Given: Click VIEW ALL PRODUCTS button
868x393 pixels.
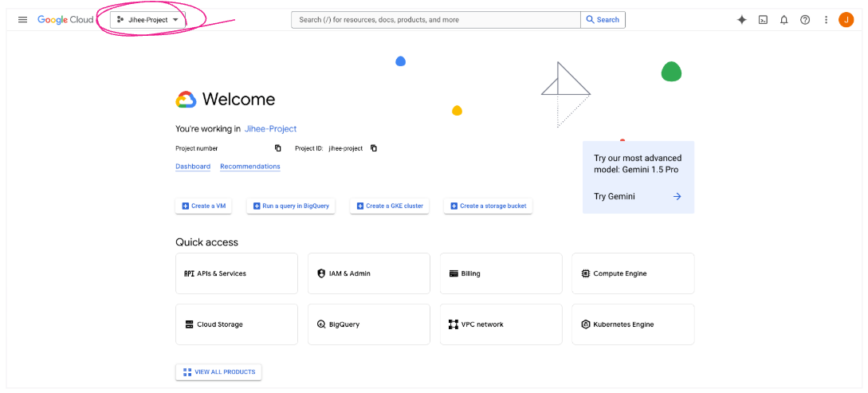Looking at the screenshot, I should (218, 372).
